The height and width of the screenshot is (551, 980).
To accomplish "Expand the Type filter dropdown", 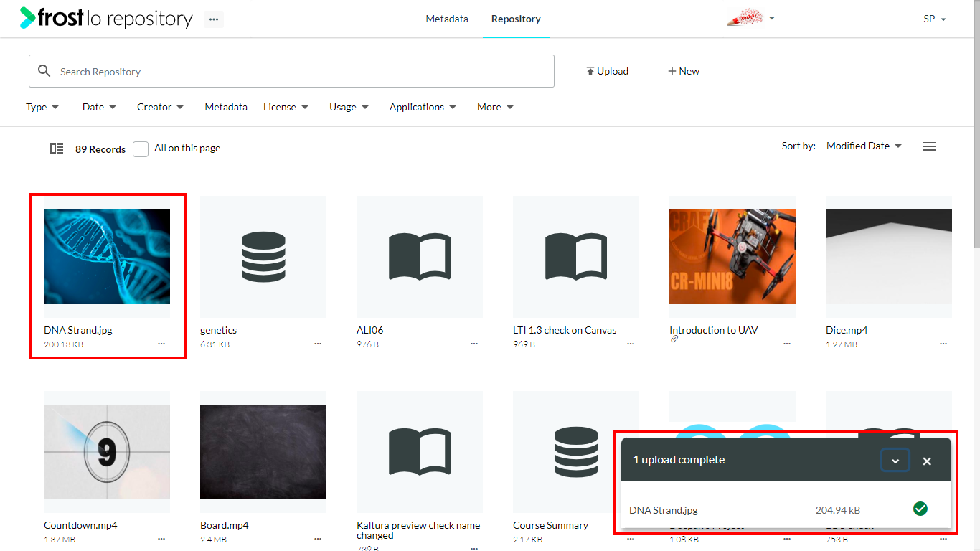I will (42, 107).
